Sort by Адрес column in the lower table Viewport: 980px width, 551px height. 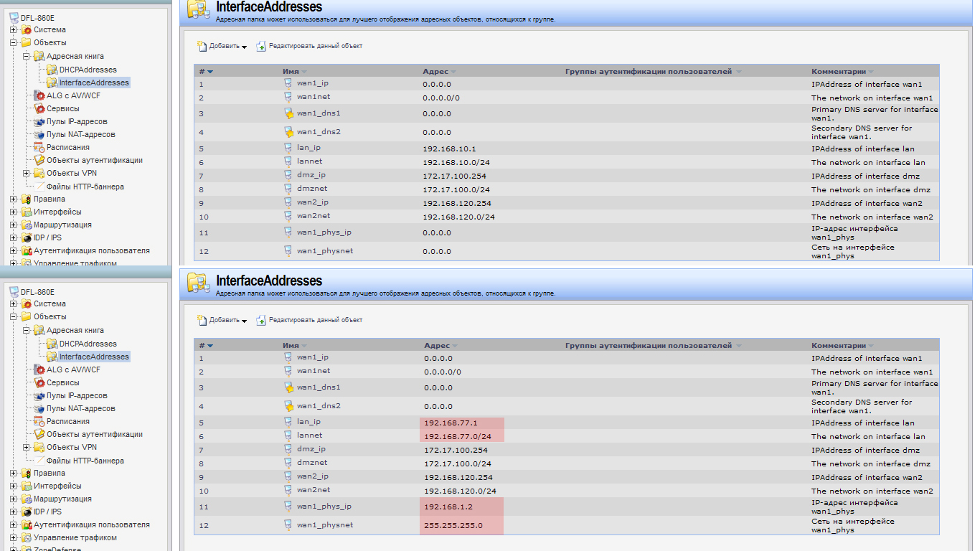(436, 346)
